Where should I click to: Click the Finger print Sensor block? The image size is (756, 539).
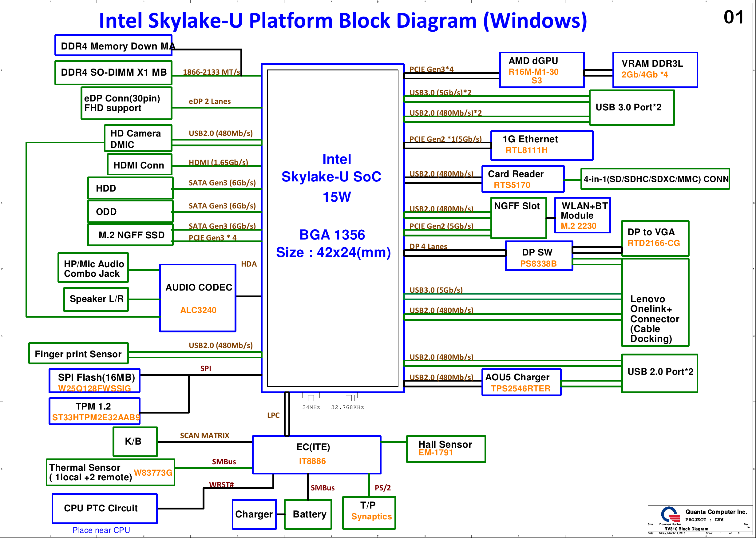tap(79, 354)
